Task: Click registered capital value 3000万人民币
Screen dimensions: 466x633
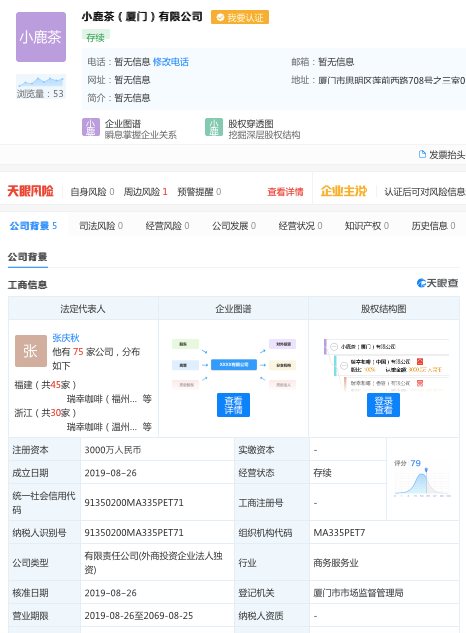Action: (113, 450)
